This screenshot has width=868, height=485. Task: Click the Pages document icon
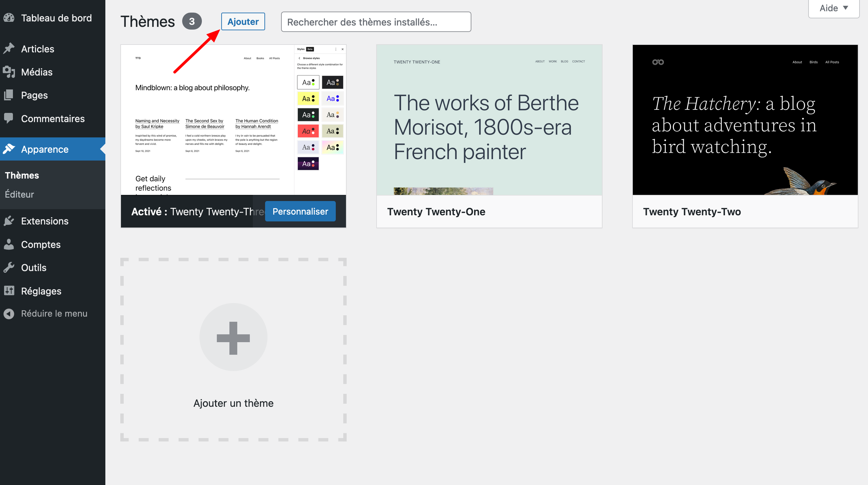[9, 95]
